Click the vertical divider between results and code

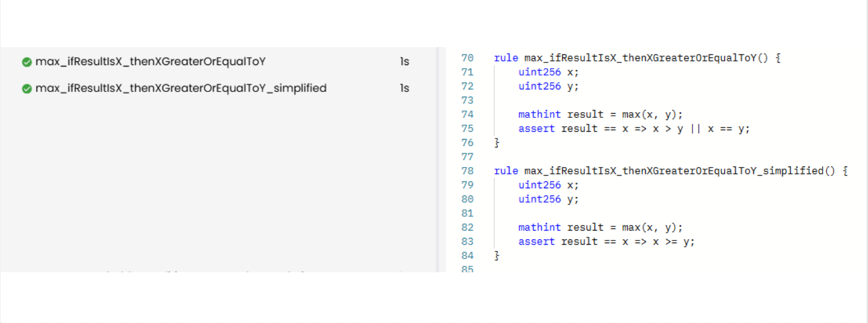click(x=437, y=159)
